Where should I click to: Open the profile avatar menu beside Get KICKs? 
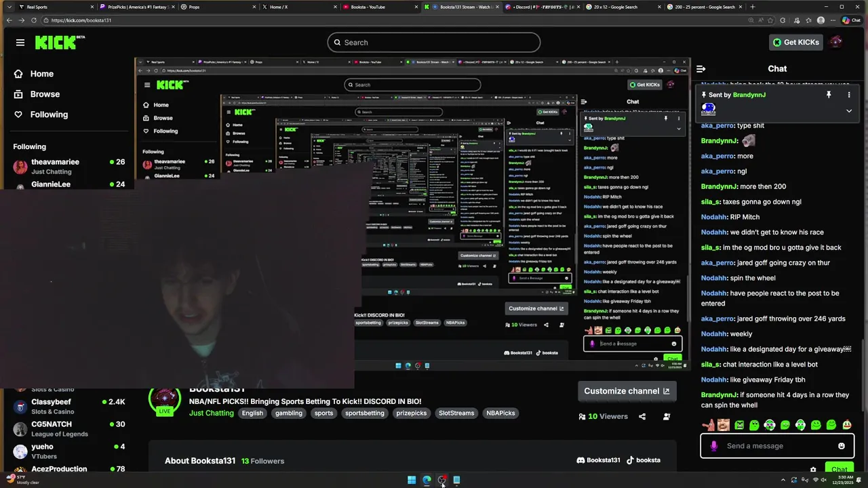(836, 42)
